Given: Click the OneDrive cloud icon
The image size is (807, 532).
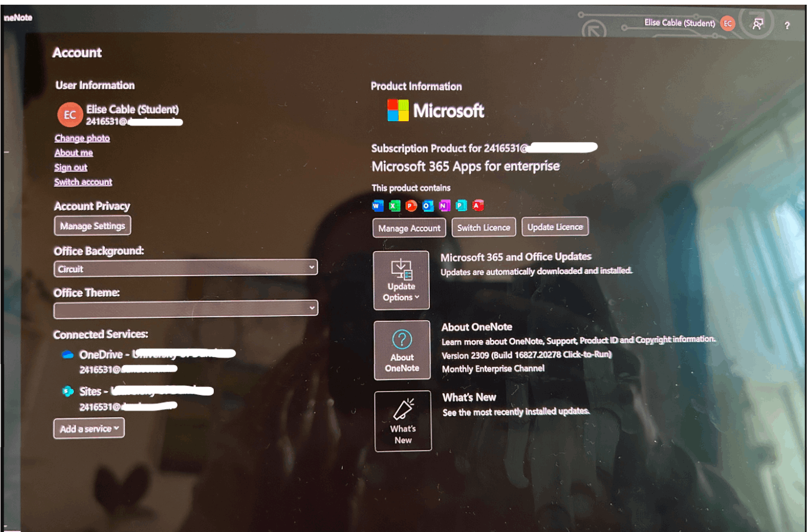Looking at the screenshot, I should point(67,355).
